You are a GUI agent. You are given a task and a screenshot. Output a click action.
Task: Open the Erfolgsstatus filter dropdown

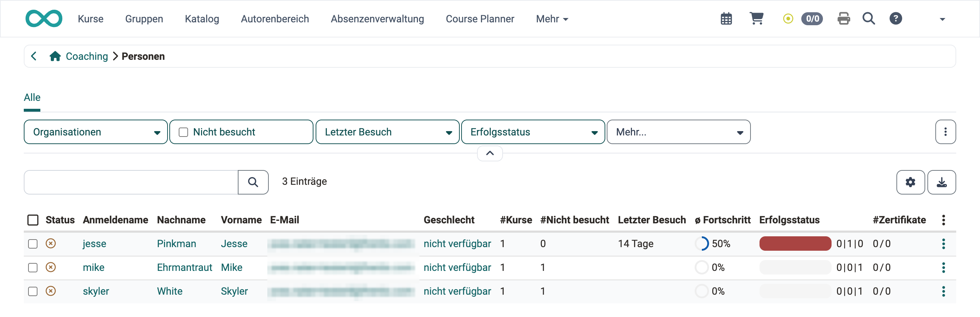click(x=533, y=132)
